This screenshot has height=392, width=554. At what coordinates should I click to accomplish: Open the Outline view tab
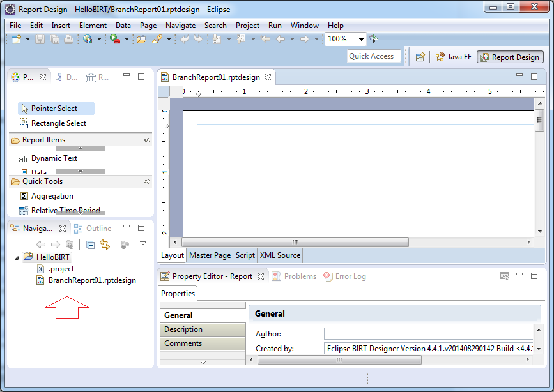pyautogui.click(x=93, y=229)
